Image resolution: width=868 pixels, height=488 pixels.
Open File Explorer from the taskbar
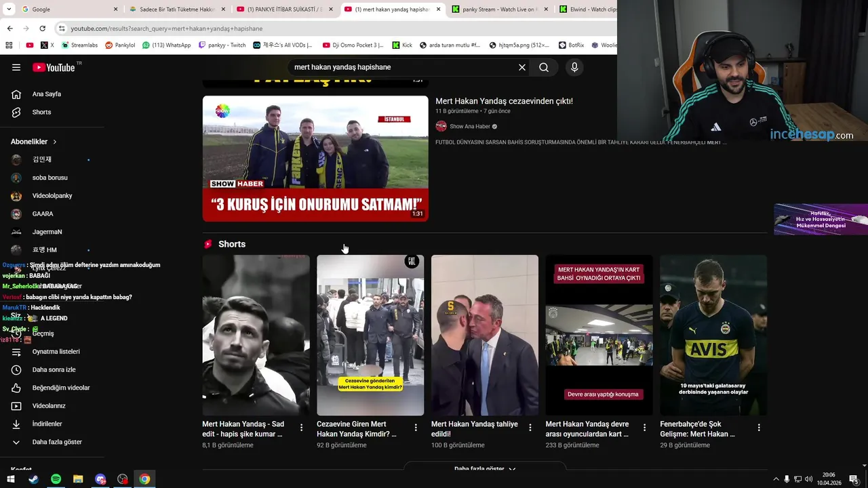tap(78, 479)
